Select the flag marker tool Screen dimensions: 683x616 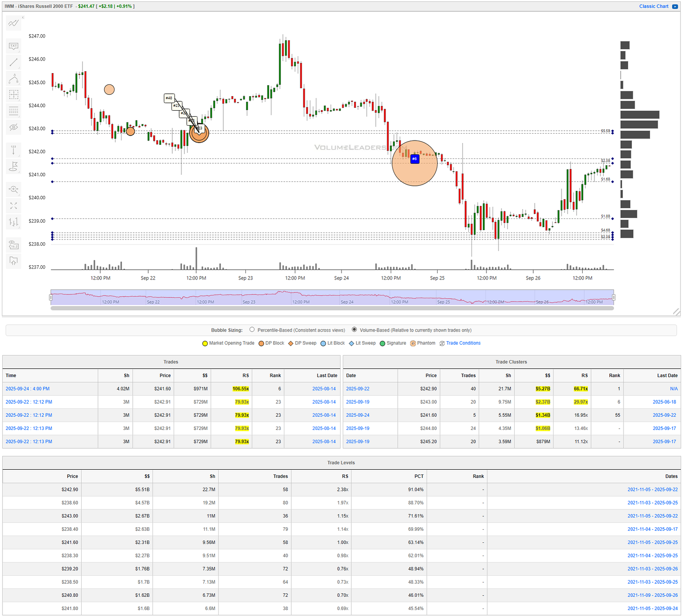[x=14, y=166]
